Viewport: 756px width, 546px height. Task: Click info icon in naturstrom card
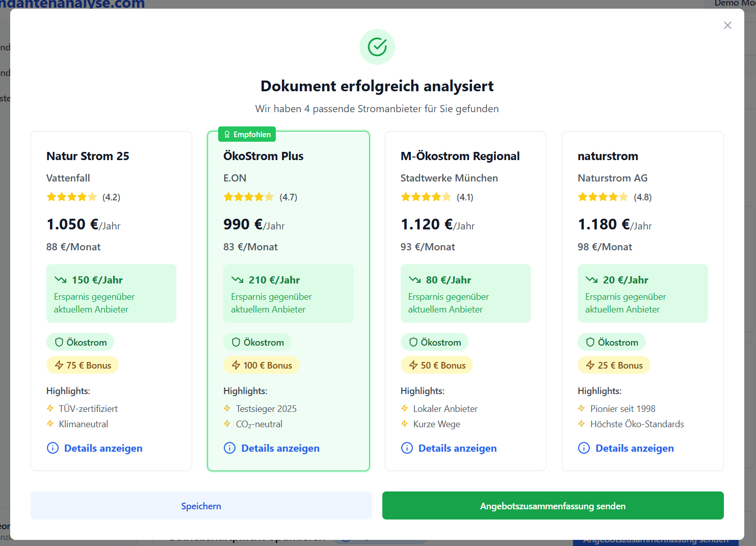pyautogui.click(x=584, y=448)
